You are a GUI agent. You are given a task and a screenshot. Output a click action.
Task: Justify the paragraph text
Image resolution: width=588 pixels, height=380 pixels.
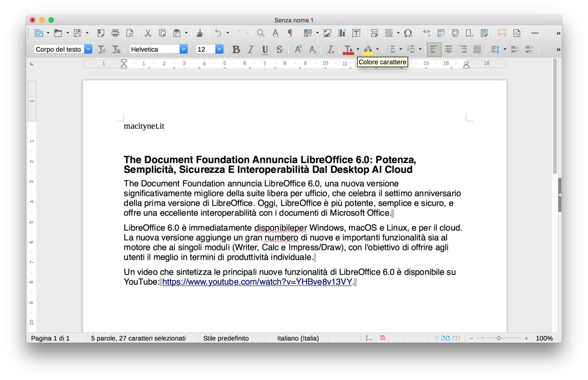477,49
